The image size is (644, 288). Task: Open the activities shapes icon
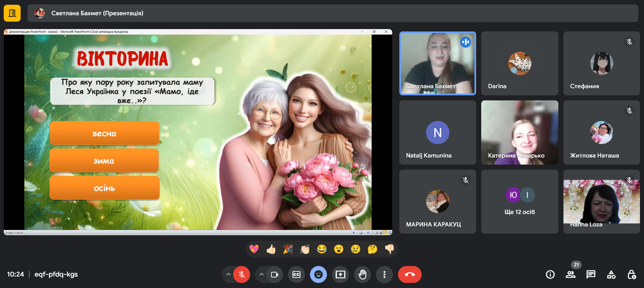[x=611, y=274]
